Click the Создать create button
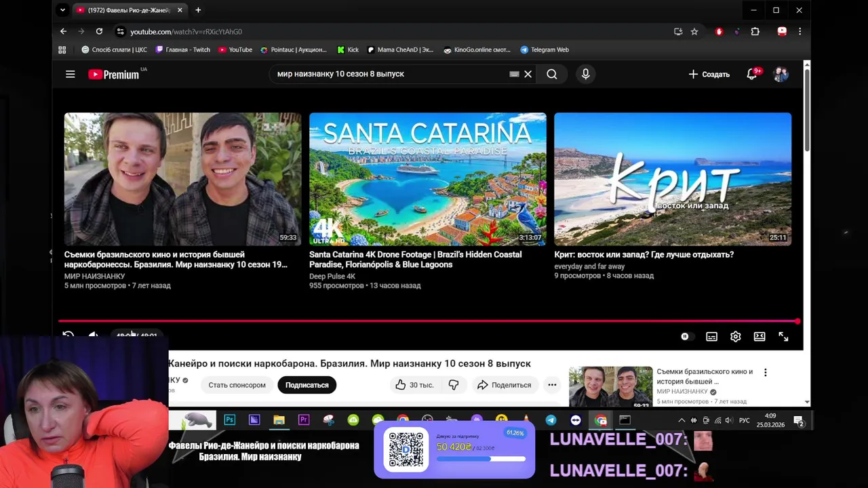Screen dimensions: 868x488 point(709,74)
